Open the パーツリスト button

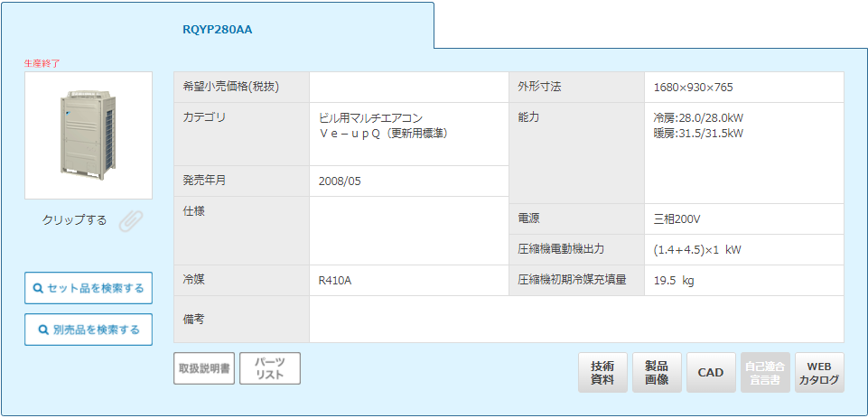click(x=270, y=368)
